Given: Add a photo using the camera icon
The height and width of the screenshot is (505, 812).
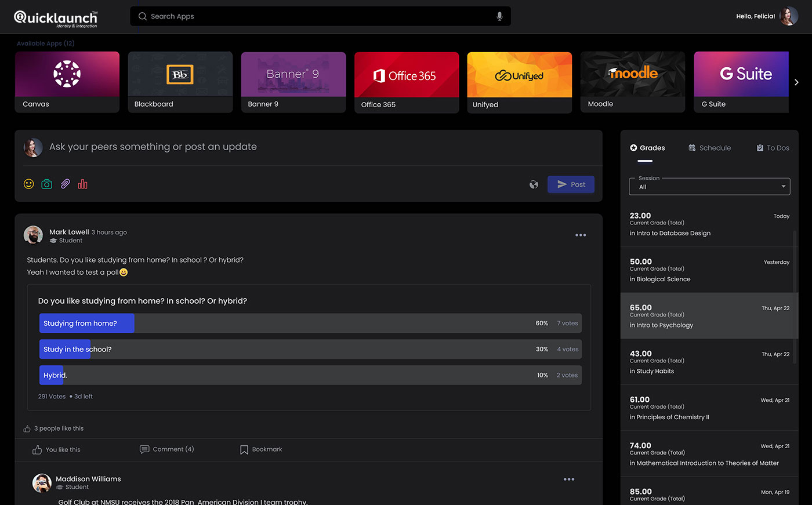Looking at the screenshot, I should 47,184.
